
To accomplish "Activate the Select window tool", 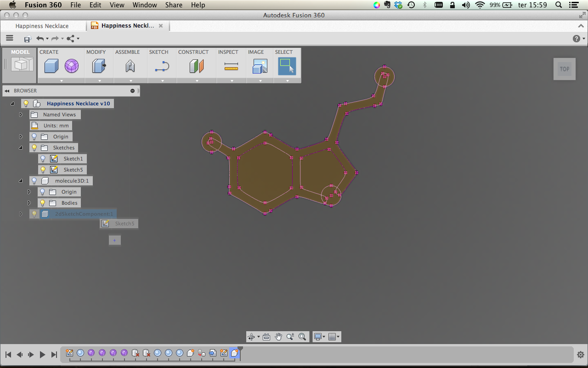I will 287,66.
